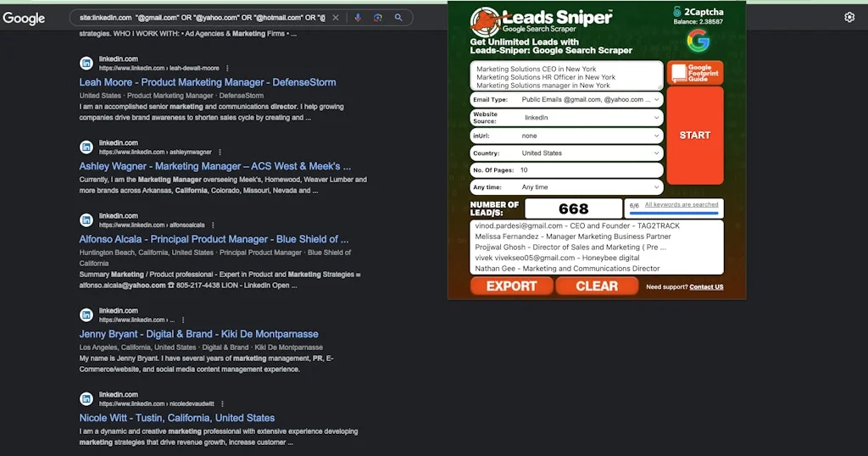Select the Projjwal Ghosh lead row
Image resolution: width=868 pixels, height=456 pixels.
tap(570, 247)
